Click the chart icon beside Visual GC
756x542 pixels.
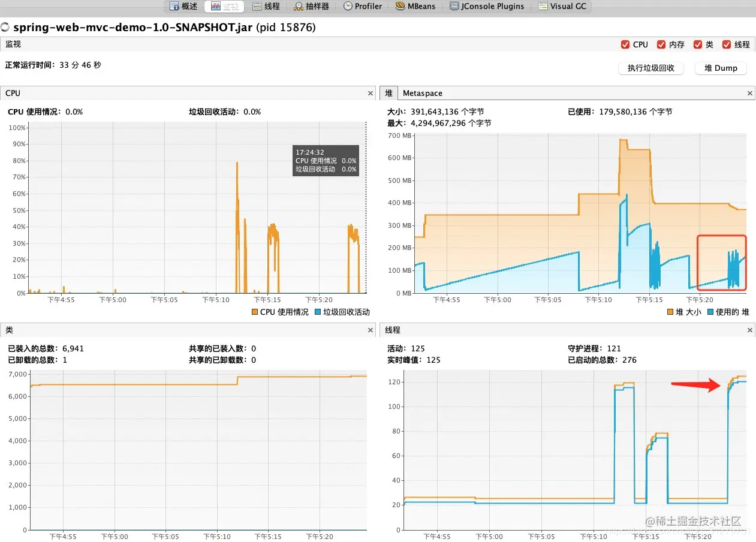pyautogui.click(x=543, y=6)
